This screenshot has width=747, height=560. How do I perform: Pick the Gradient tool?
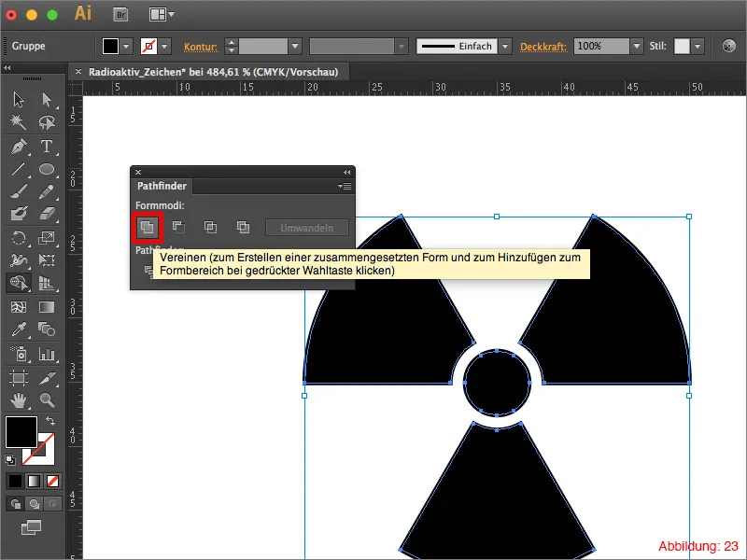pos(47,307)
